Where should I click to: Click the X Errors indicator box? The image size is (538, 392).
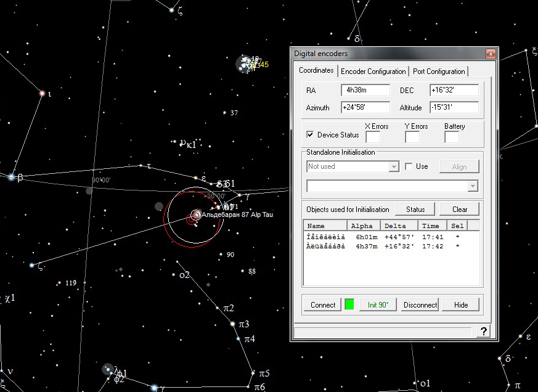pyautogui.click(x=373, y=137)
